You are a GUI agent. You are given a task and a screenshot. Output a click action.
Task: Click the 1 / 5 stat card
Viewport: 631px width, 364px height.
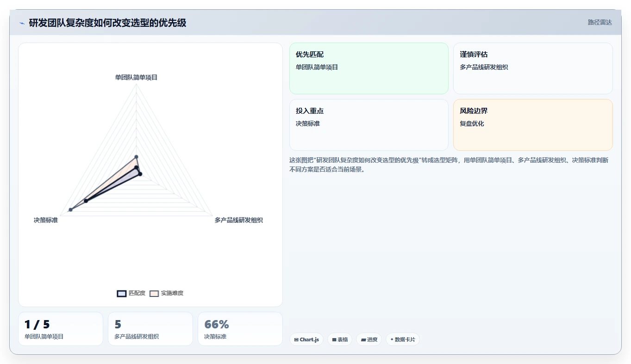61,329
